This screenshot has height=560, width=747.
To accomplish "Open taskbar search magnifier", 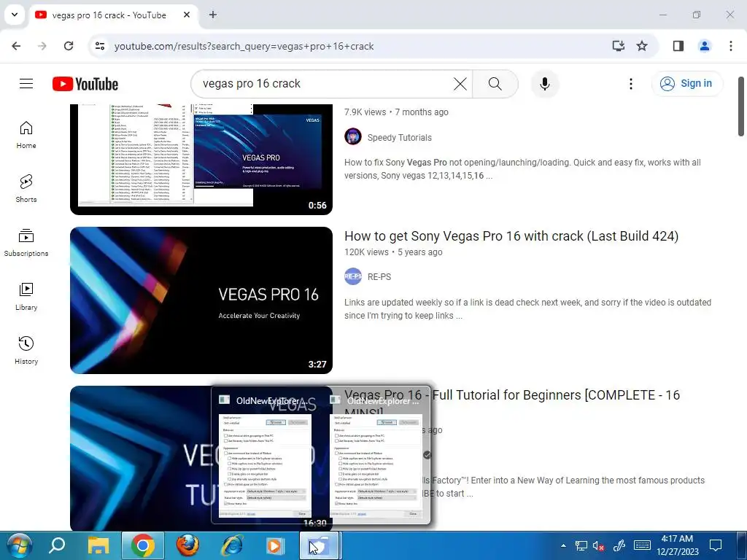I will click(57, 545).
